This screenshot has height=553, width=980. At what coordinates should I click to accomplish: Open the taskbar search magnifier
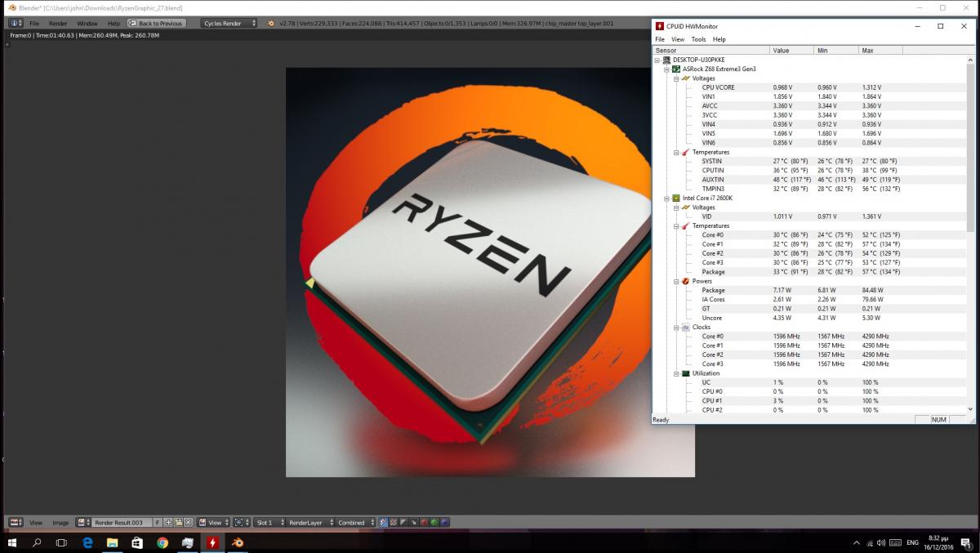[37, 542]
